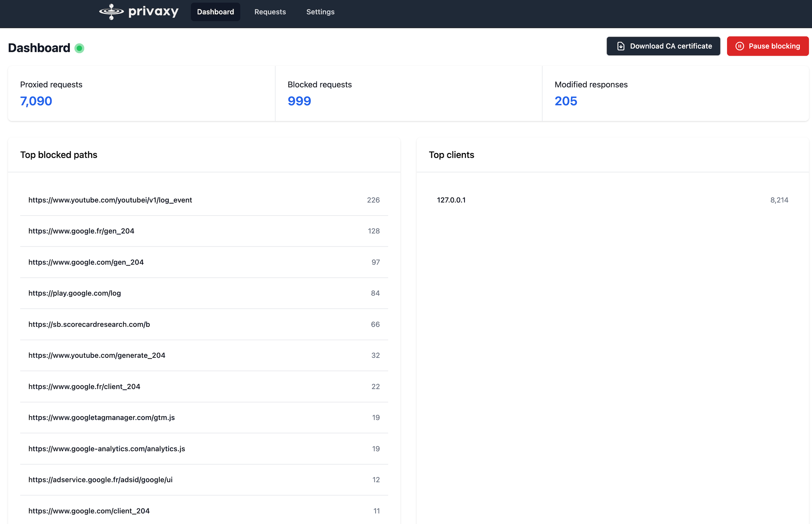The height and width of the screenshot is (524, 812).
Task: Select the youtubei log_event blocked path
Action: point(110,200)
